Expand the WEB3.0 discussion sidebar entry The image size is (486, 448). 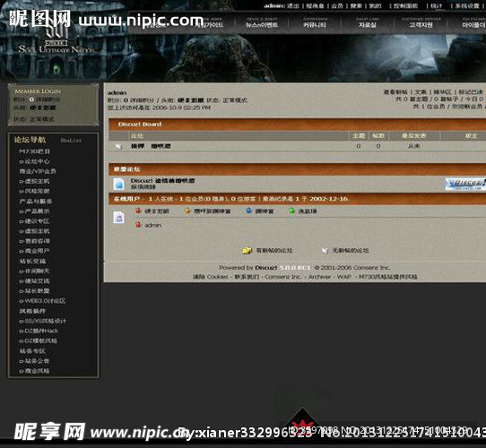click(42, 301)
